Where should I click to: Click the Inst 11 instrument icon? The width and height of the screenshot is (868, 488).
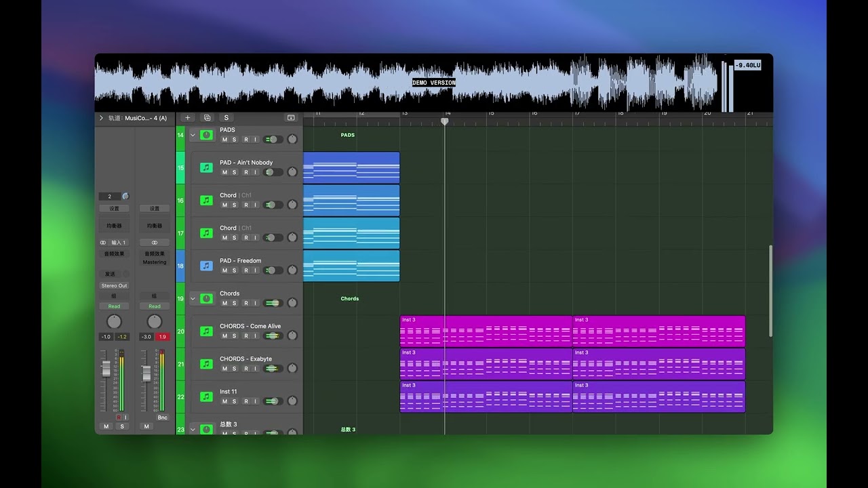coord(206,396)
